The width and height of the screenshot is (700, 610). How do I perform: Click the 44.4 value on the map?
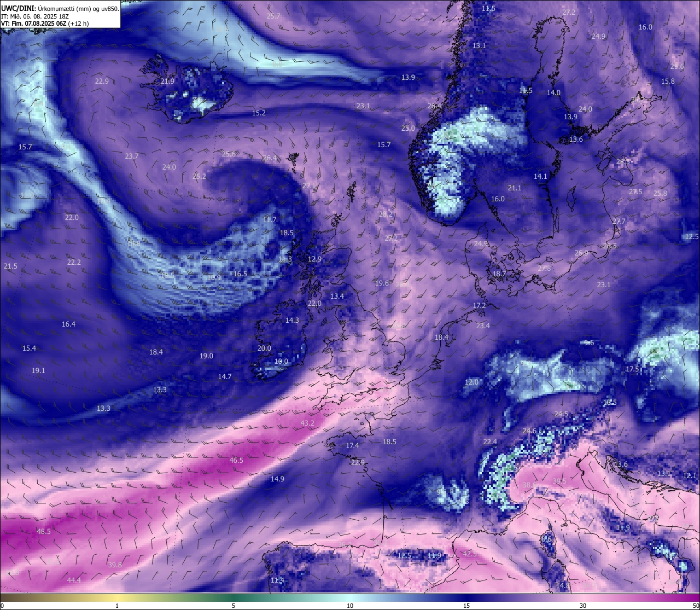click(74, 580)
